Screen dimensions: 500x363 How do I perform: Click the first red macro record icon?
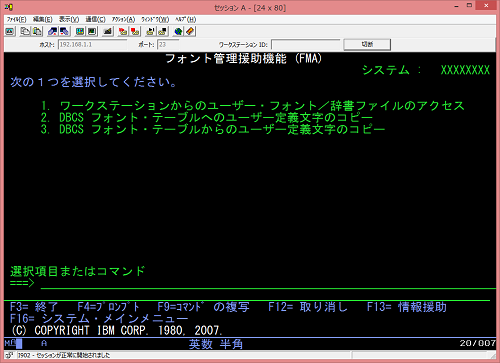[x=123, y=31]
